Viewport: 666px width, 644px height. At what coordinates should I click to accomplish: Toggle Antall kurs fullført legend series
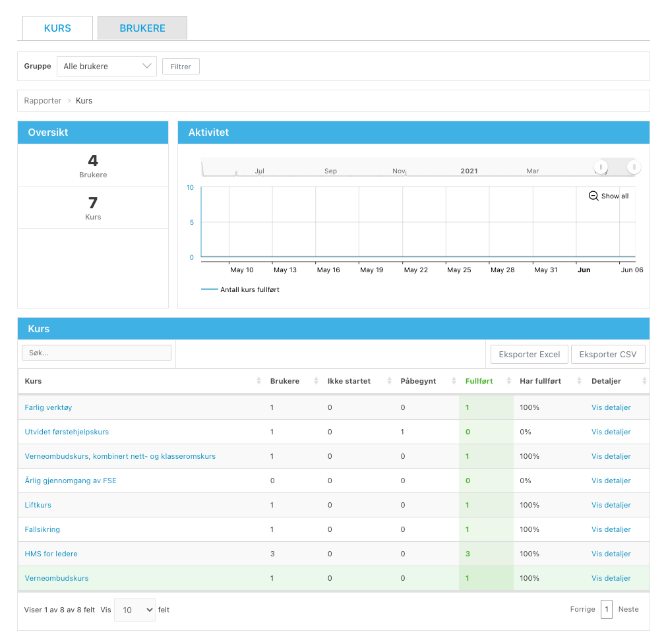click(x=241, y=289)
